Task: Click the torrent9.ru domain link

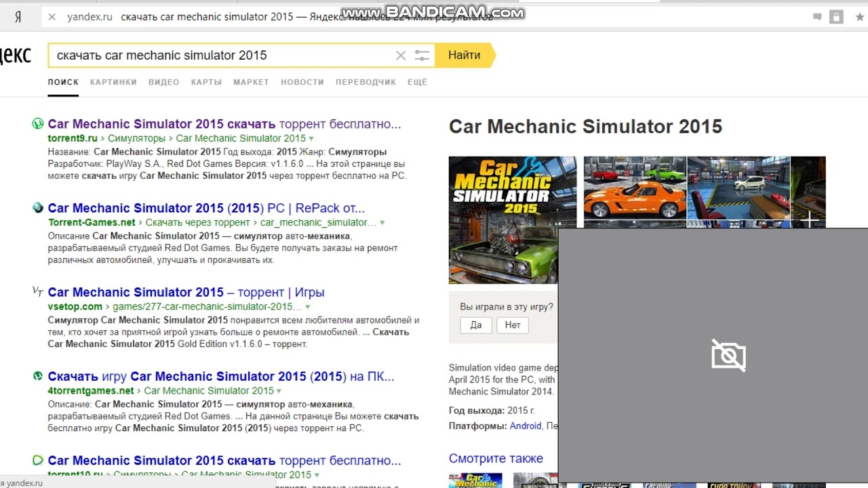Action: coord(73,138)
